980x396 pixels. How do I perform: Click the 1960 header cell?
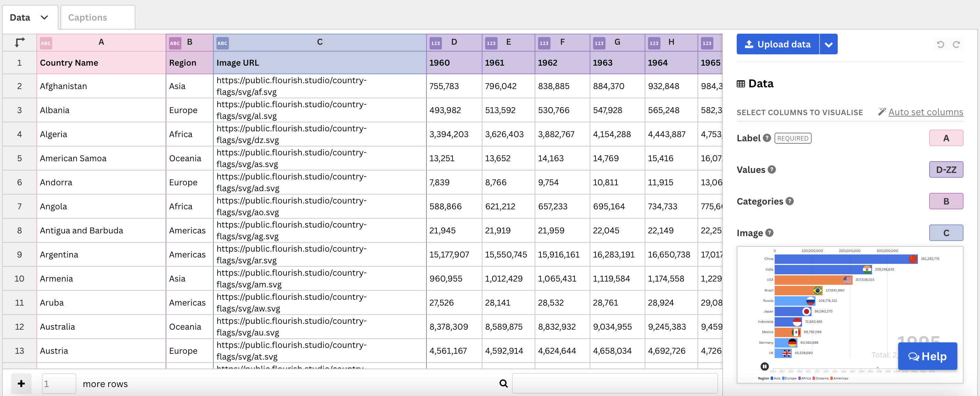tap(454, 63)
